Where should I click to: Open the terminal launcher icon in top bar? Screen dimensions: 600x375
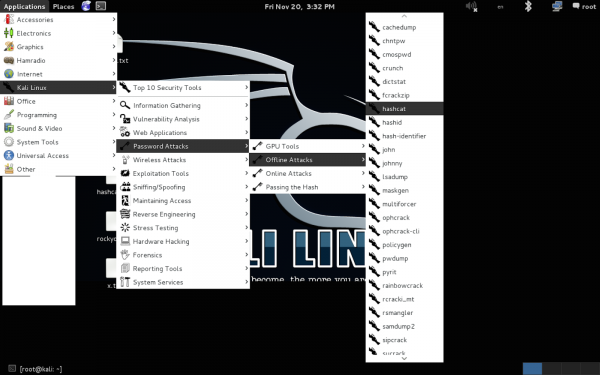point(101,6)
